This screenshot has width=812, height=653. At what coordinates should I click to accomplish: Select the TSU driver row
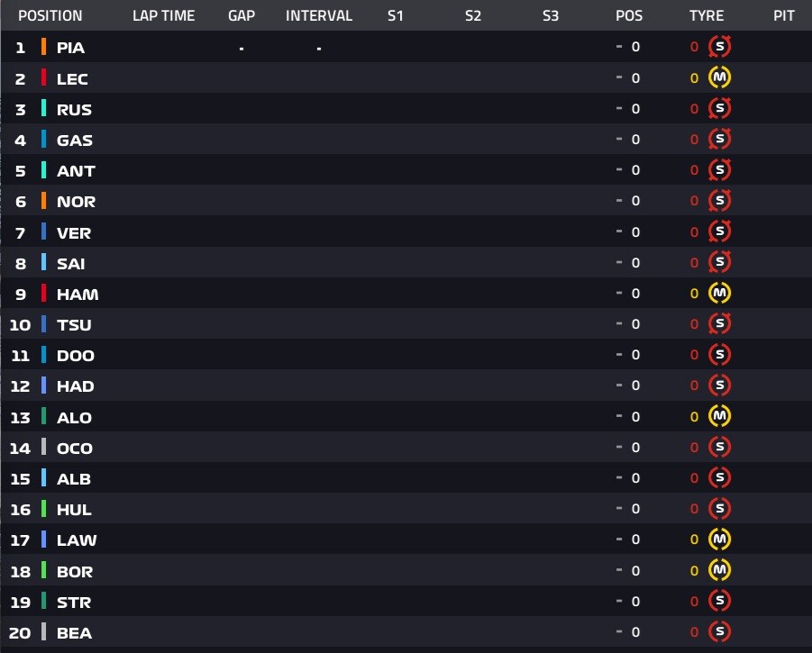click(x=406, y=324)
